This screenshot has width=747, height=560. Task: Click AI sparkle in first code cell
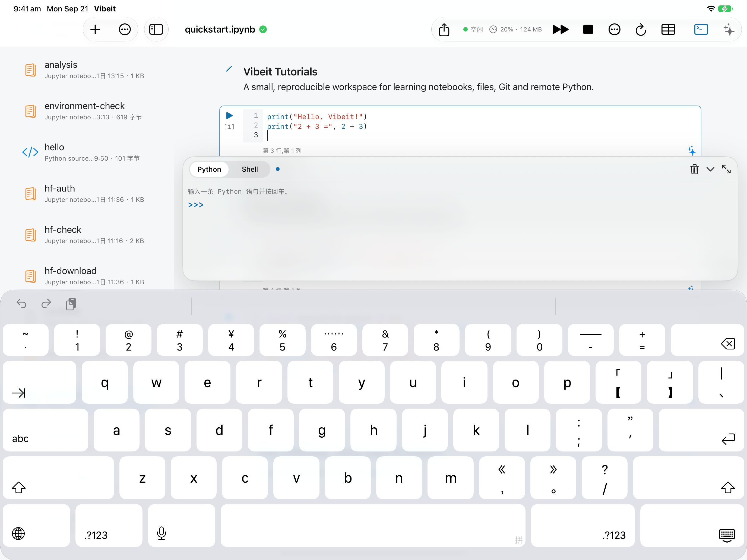692,151
